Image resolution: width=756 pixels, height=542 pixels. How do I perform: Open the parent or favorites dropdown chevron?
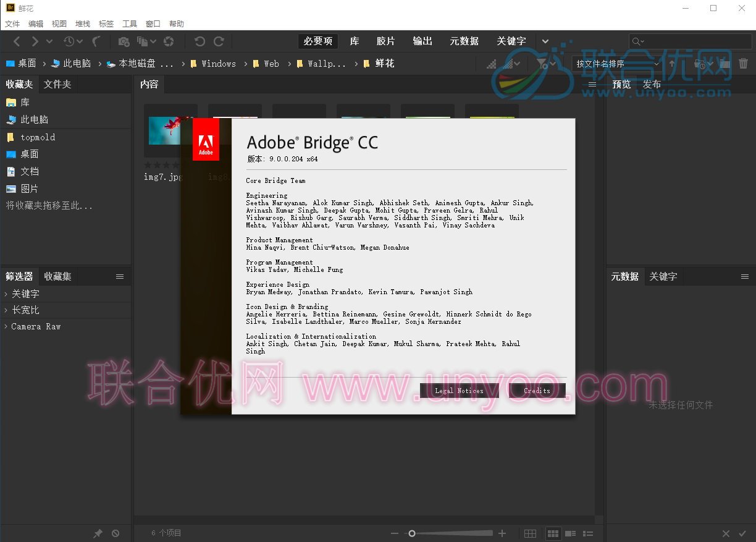(49, 41)
